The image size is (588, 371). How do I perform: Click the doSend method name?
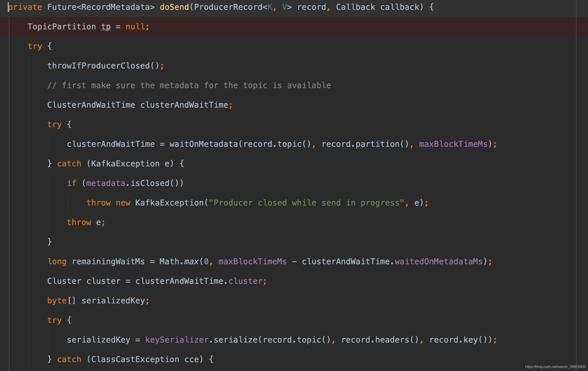coord(174,7)
